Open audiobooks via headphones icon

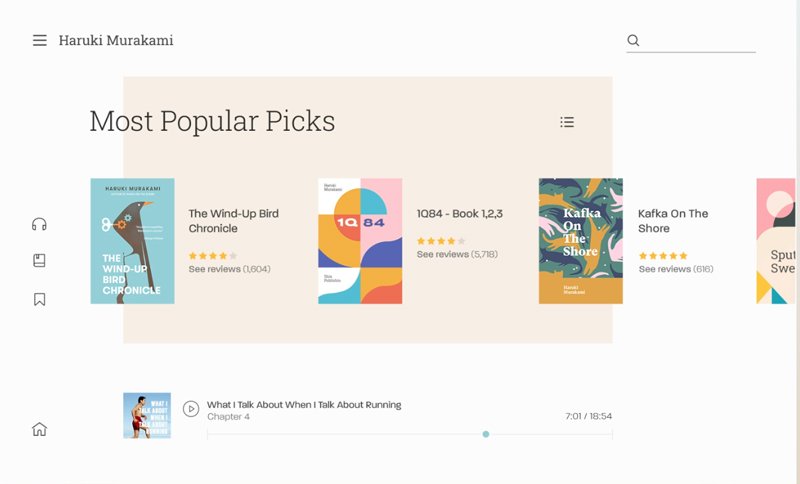coord(40,224)
